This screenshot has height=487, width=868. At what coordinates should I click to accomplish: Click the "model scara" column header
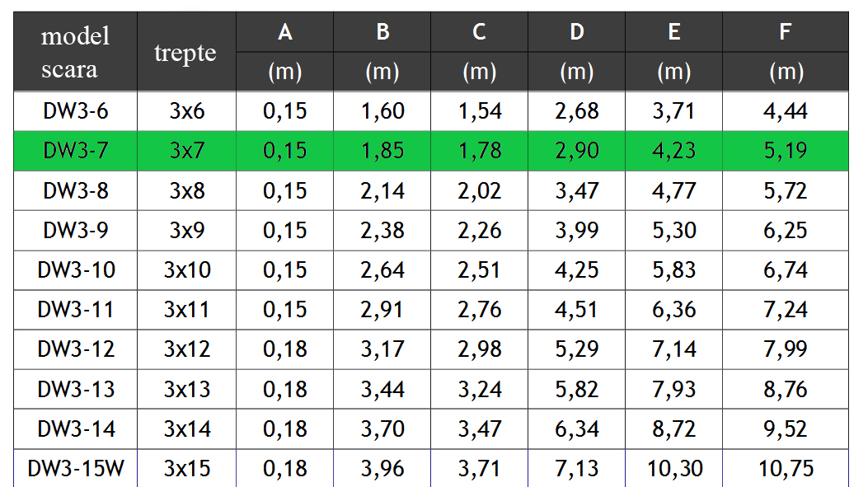(75, 52)
